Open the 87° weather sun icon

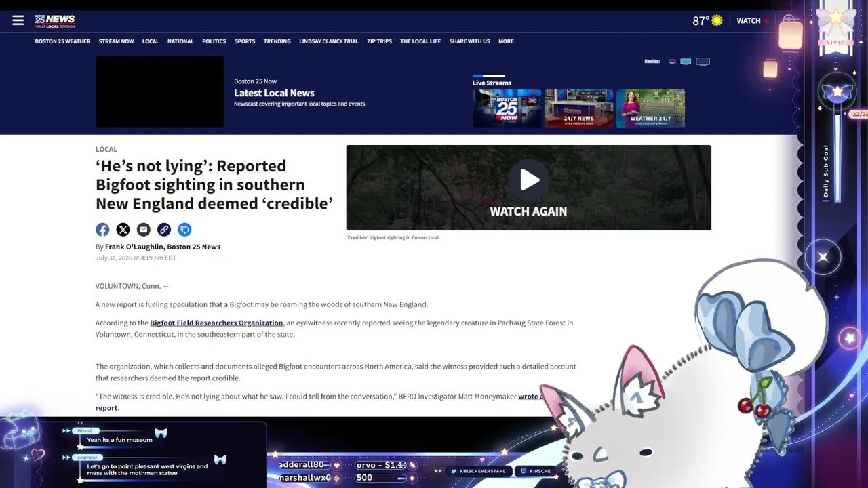point(717,20)
